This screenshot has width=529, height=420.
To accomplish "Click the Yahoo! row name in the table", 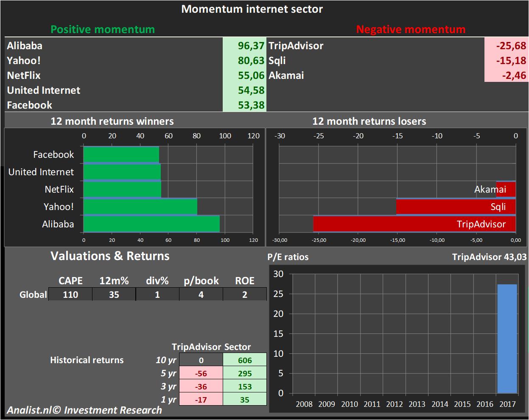I will pyautogui.click(x=24, y=61).
